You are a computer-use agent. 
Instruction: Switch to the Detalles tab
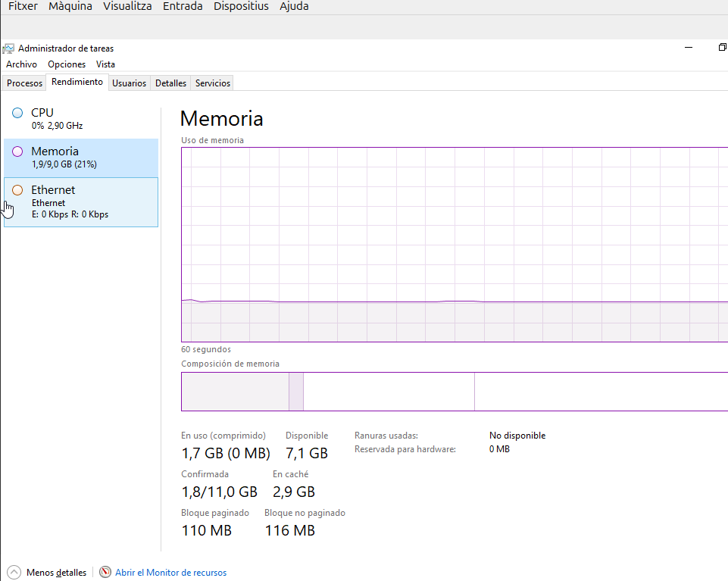coord(170,83)
